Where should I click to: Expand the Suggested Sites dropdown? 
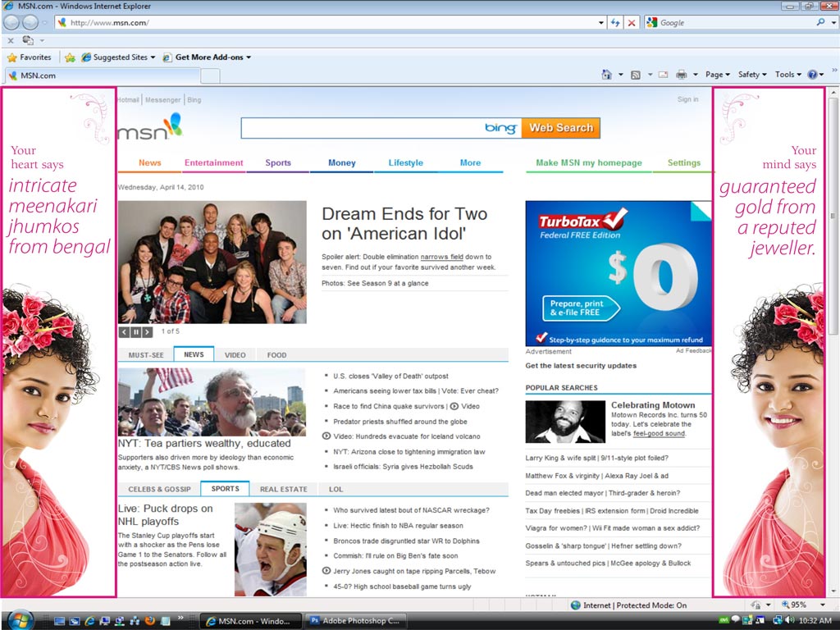[x=153, y=57]
